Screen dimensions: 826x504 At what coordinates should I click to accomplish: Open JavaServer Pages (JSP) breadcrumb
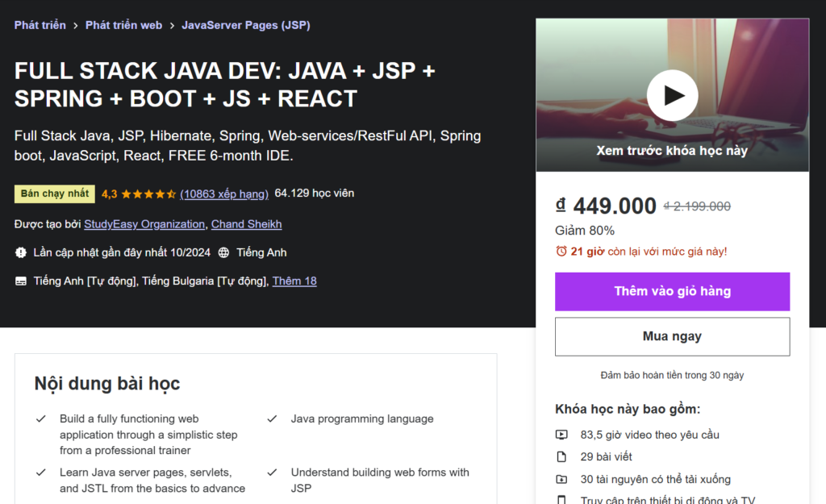tap(246, 25)
